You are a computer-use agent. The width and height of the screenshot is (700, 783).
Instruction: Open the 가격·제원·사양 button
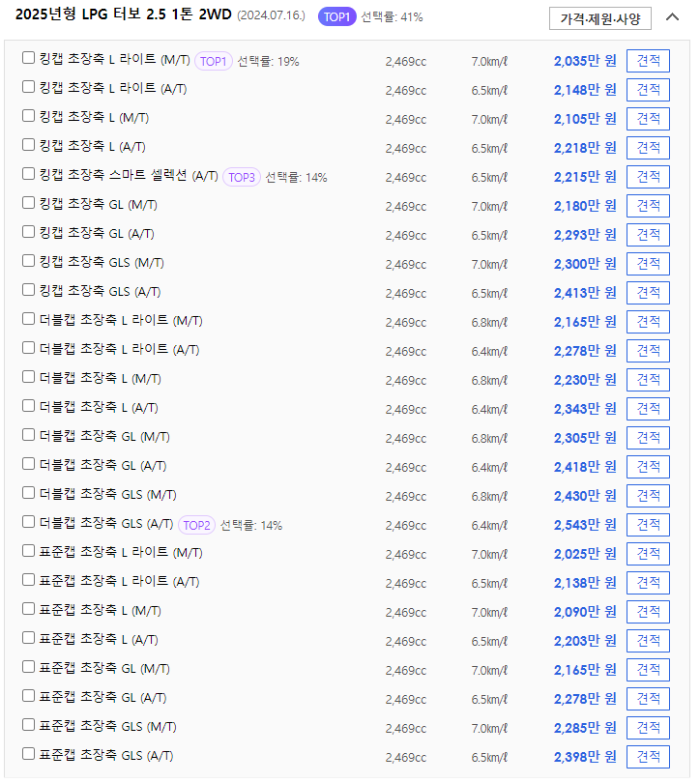tap(600, 18)
